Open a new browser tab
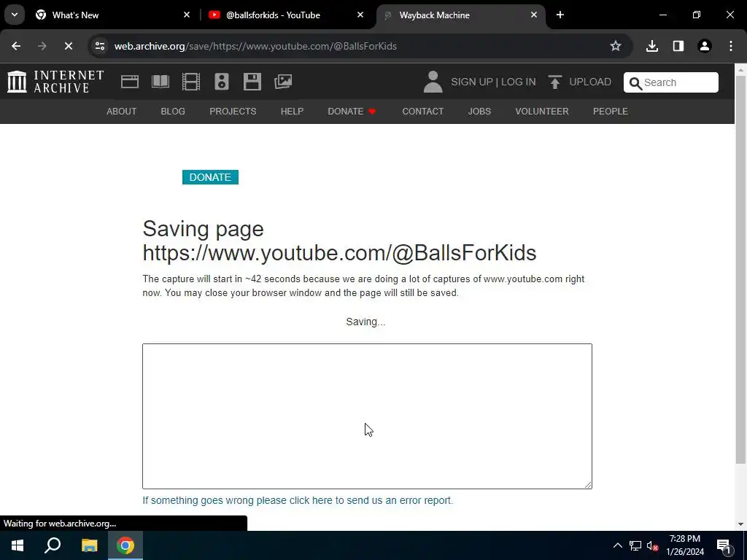Screen dimensions: 747x560 click(x=560, y=15)
